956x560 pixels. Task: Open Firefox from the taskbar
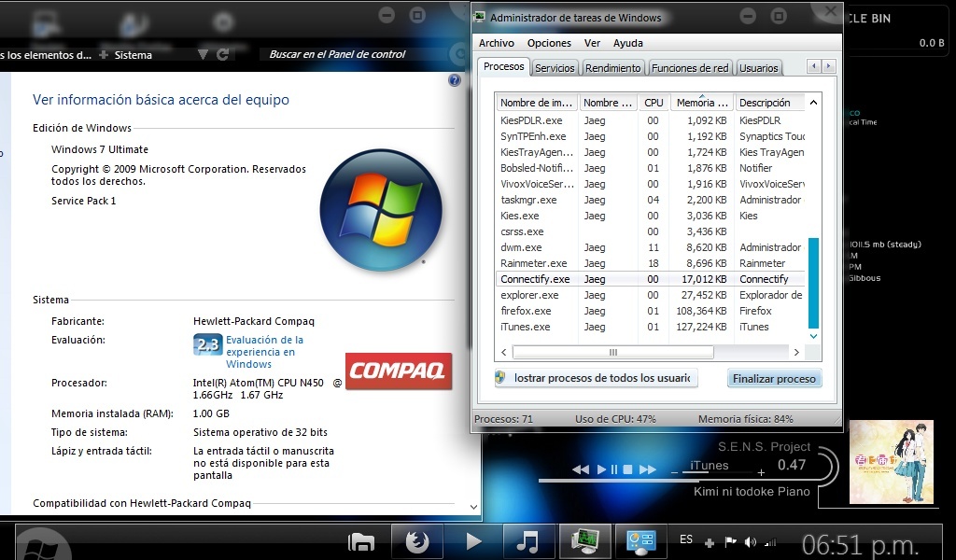(417, 540)
